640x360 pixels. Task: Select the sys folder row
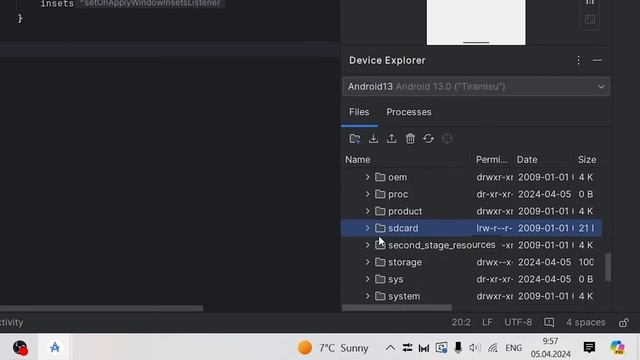[471, 279]
